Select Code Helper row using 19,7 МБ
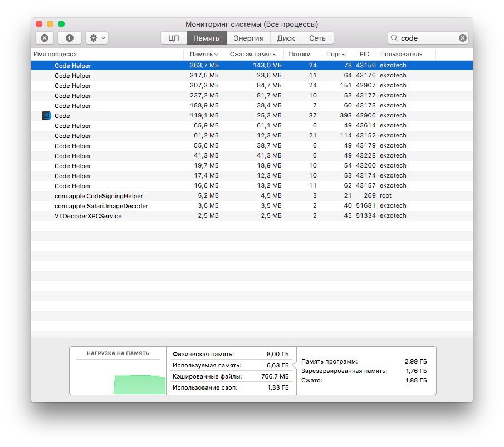The image size is (504, 447). click(252, 165)
